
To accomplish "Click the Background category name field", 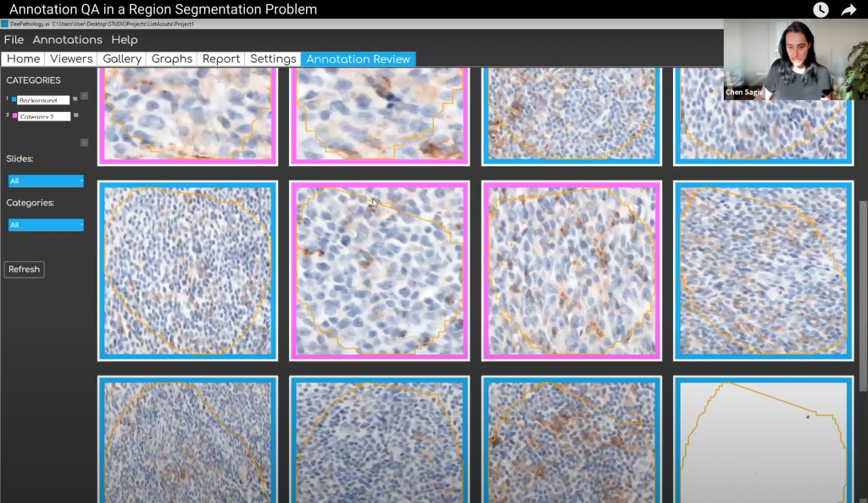I will [44, 99].
